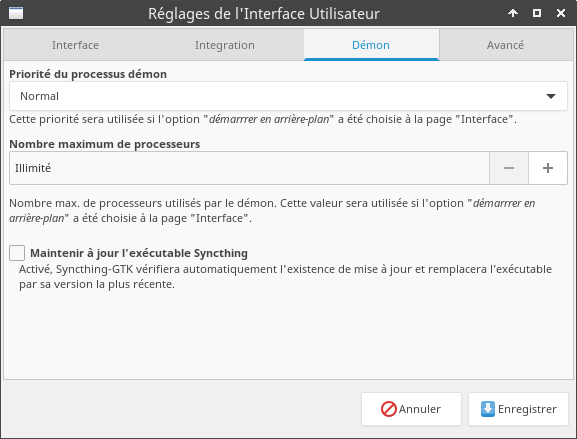Open the Priorité du processus démon dropdown
This screenshot has height=439, width=577.
(288, 96)
